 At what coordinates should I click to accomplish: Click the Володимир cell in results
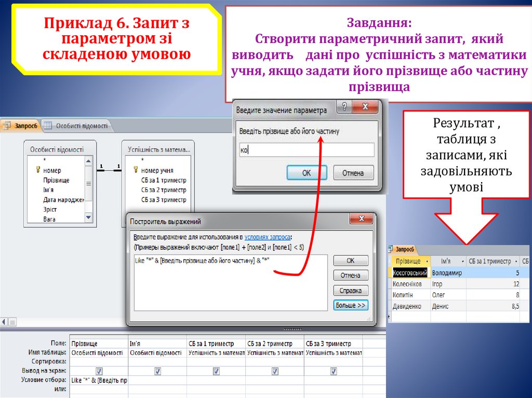click(448, 272)
